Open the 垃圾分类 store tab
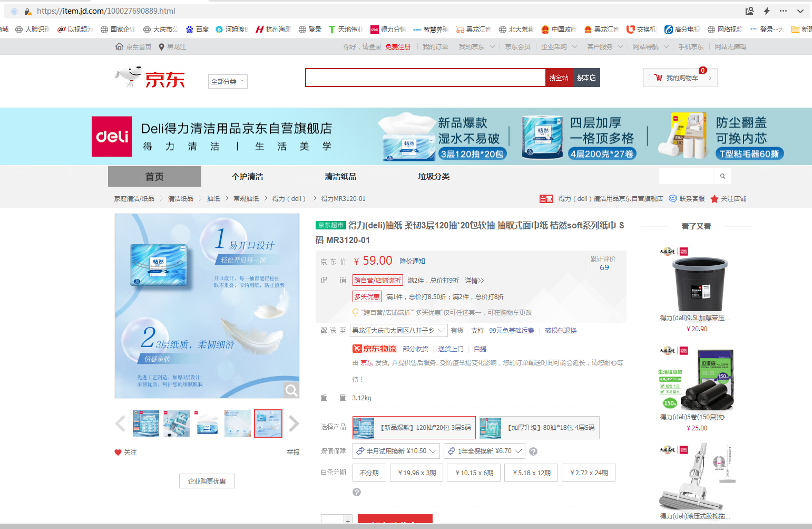The image size is (812, 529). pyautogui.click(x=434, y=177)
